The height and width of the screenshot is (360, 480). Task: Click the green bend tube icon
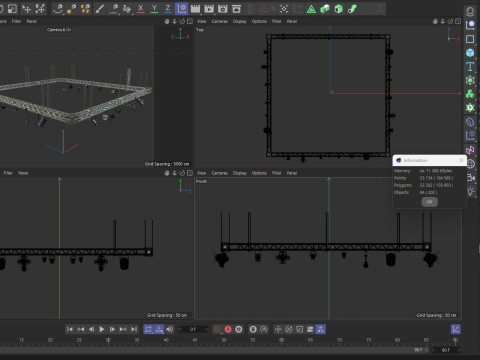[352, 9]
